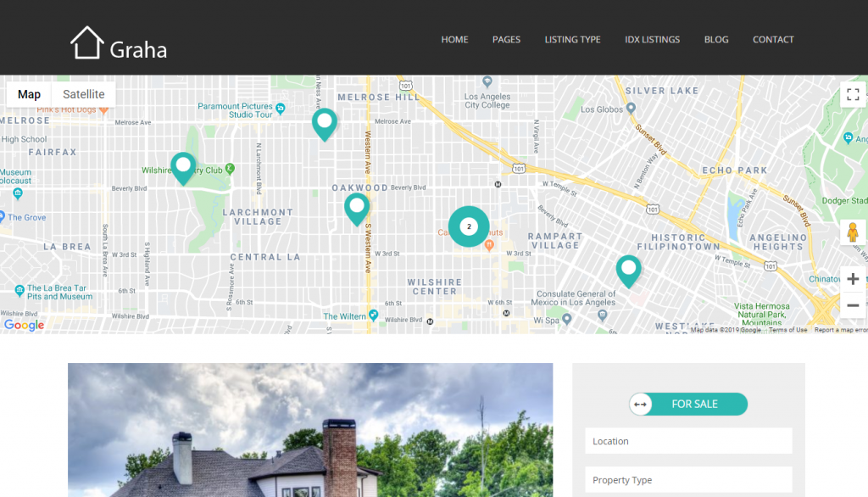Select the map pin near Melrose Hill
868x497 pixels.
pyautogui.click(x=324, y=122)
